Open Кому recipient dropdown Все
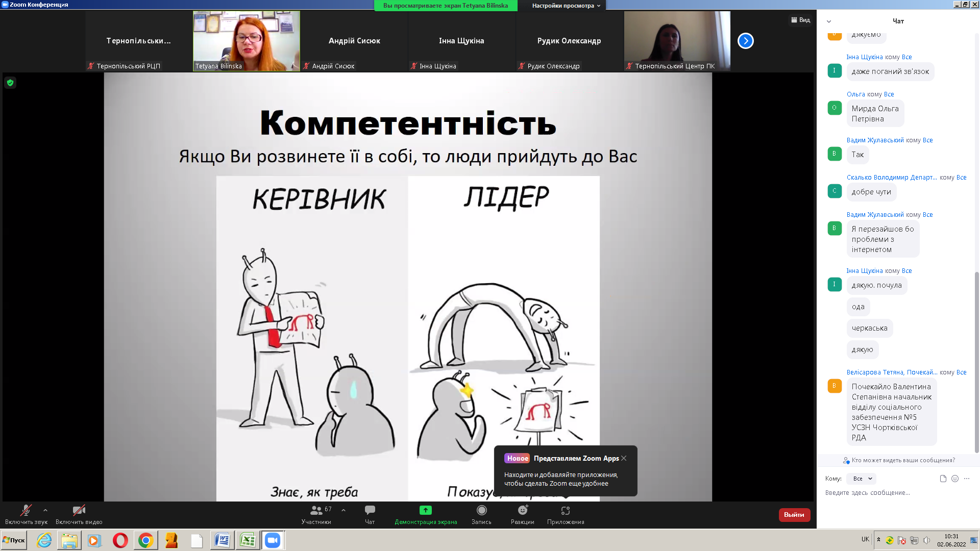This screenshot has height=551, width=980. point(862,479)
